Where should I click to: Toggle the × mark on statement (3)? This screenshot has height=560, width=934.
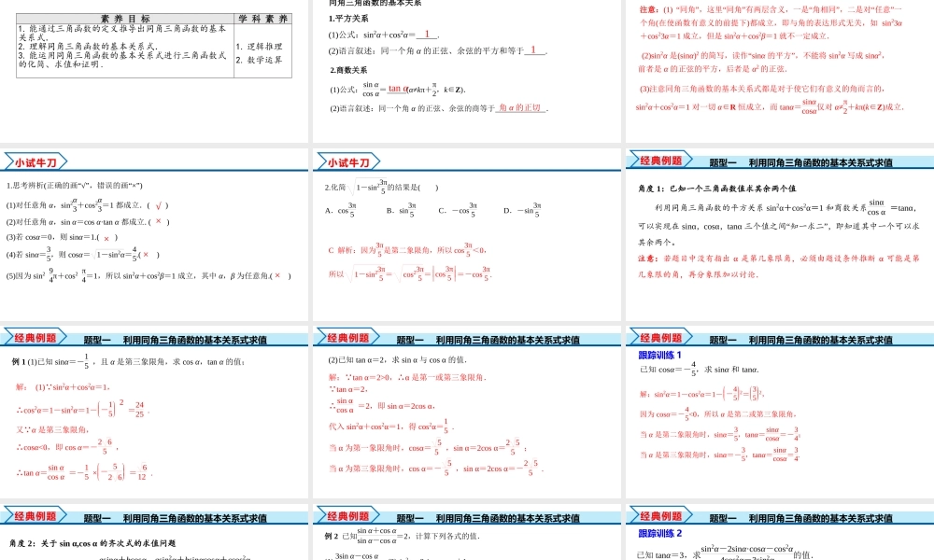coord(107,237)
